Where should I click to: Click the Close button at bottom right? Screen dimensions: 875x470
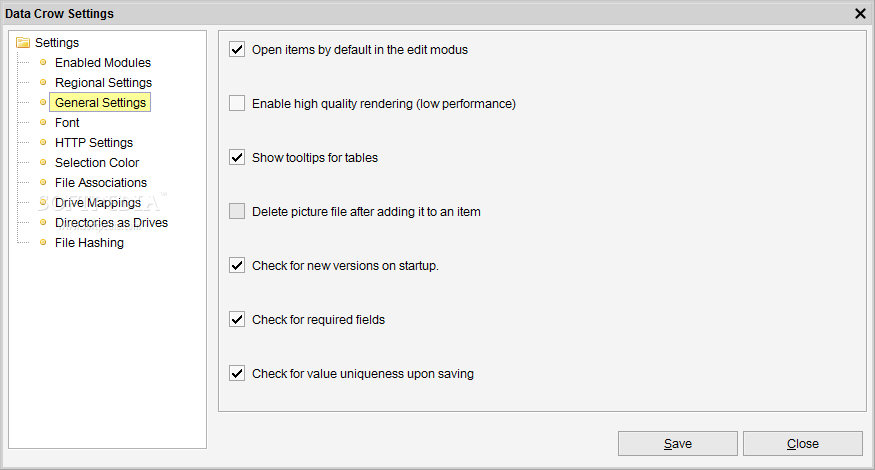(802, 444)
